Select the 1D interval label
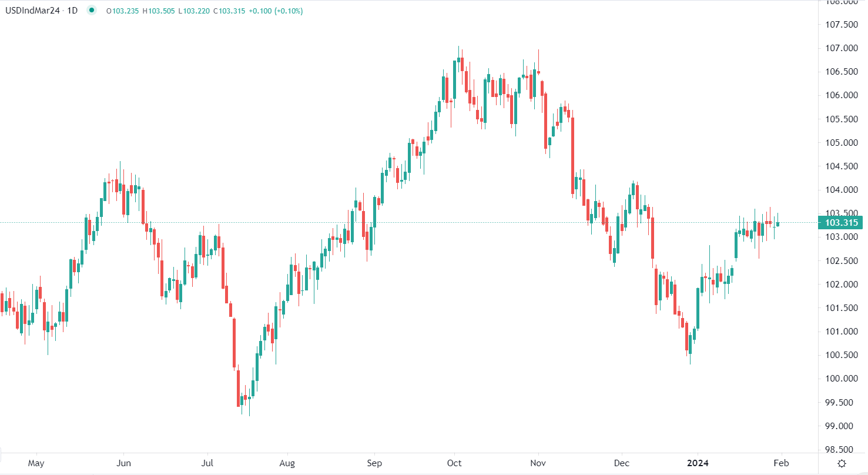 [x=73, y=11]
